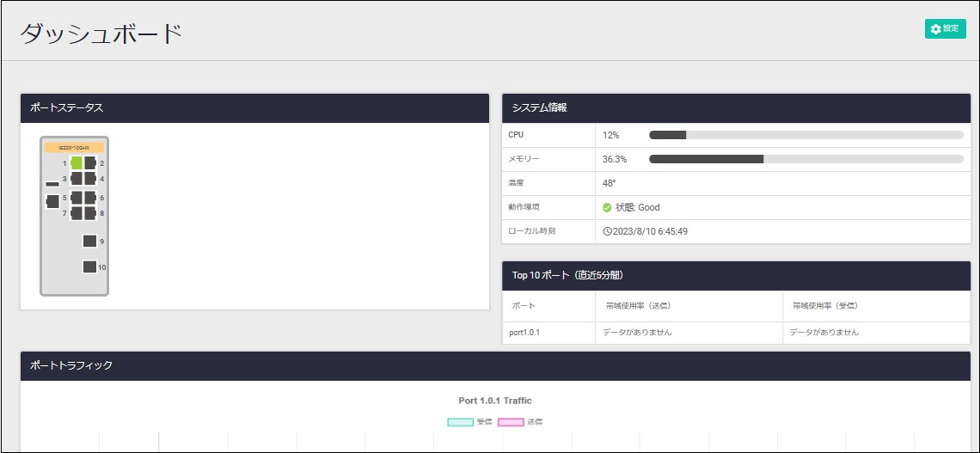Select port 8 on the switch diagram
The height and width of the screenshot is (453, 980).
pyautogui.click(x=89, y=212)
